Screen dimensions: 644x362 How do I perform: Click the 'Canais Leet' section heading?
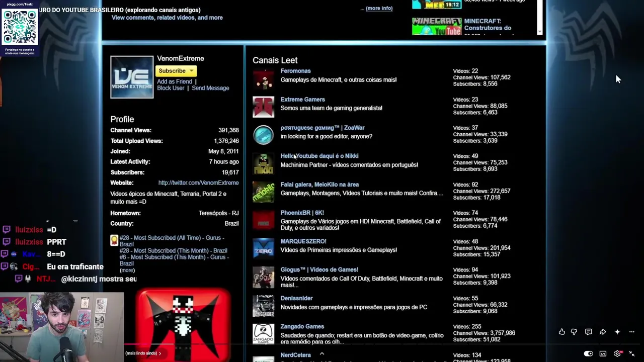click(x=275, y=60)
